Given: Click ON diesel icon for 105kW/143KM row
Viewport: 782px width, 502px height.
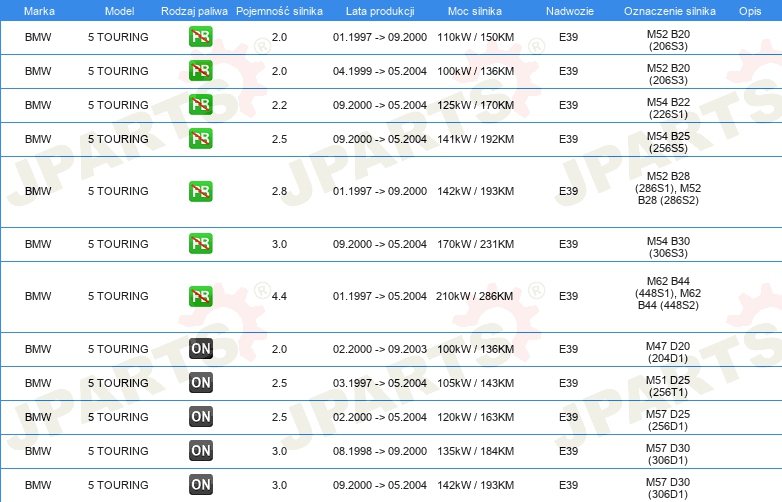Looking at the screenshot, I should pos(200,382).
